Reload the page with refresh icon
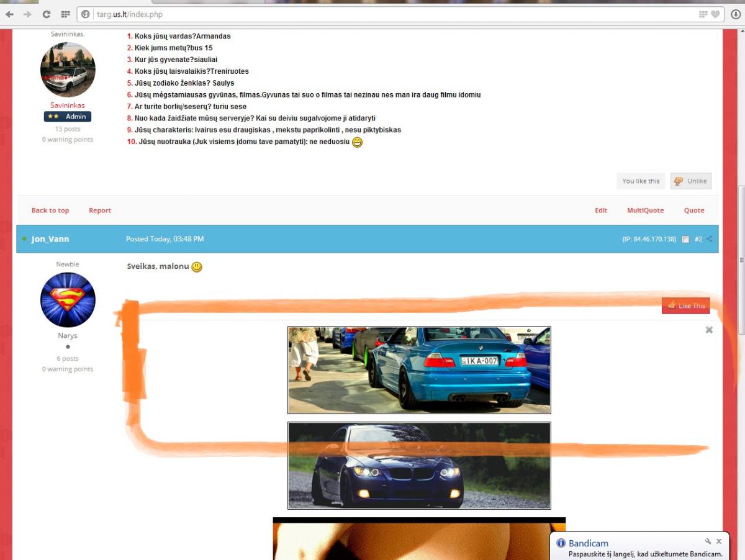This screenshot has width=745, height=560. point(47,14)
